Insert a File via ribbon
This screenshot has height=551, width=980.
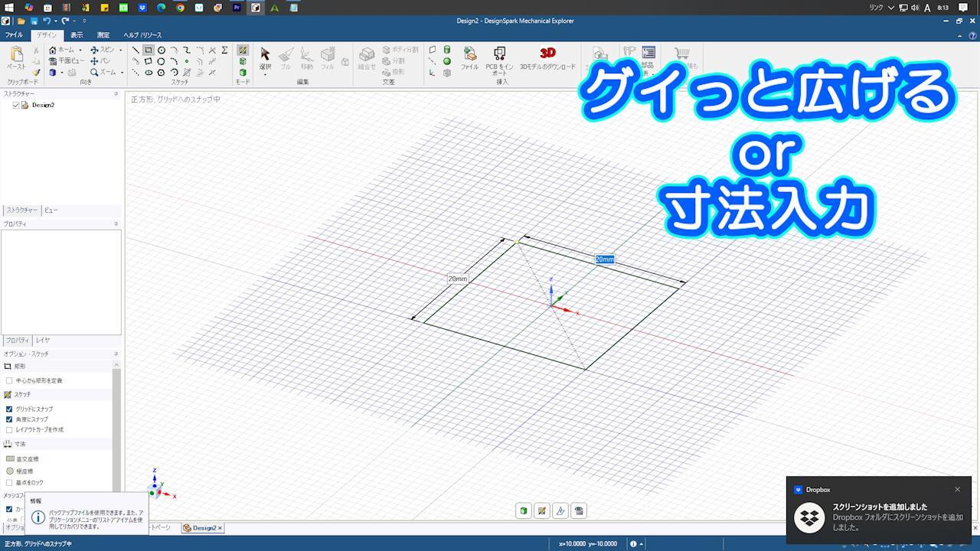point(469,58)
